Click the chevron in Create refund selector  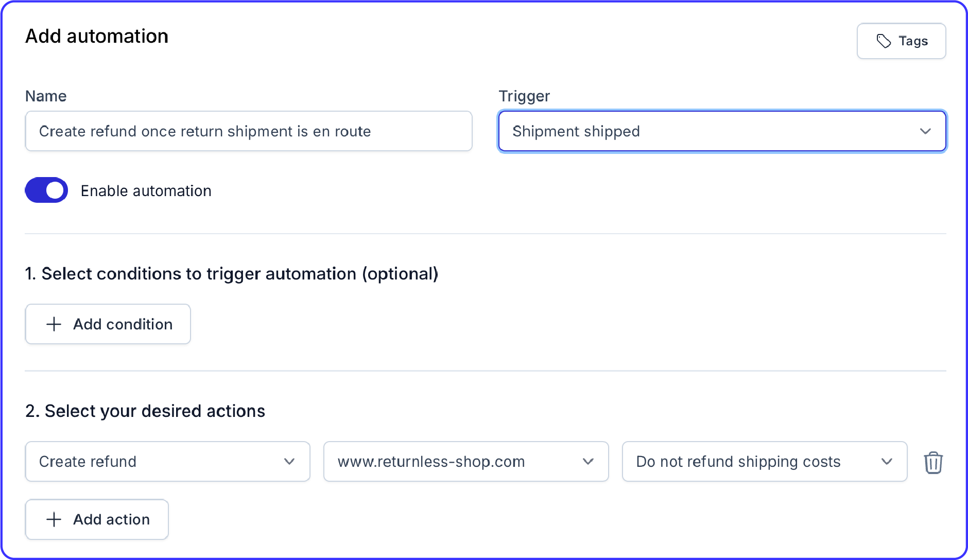[x=289, y=462]
